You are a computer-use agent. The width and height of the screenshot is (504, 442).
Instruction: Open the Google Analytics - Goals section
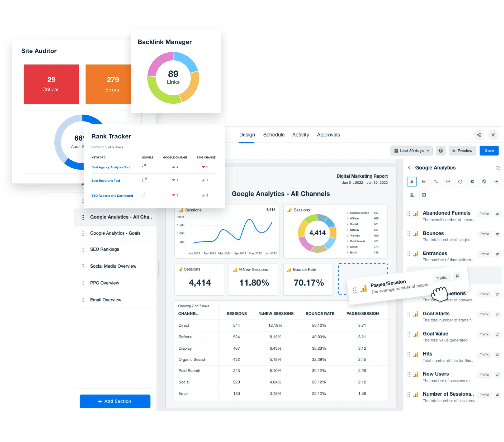pyautogui.click(x=116, y=233)
